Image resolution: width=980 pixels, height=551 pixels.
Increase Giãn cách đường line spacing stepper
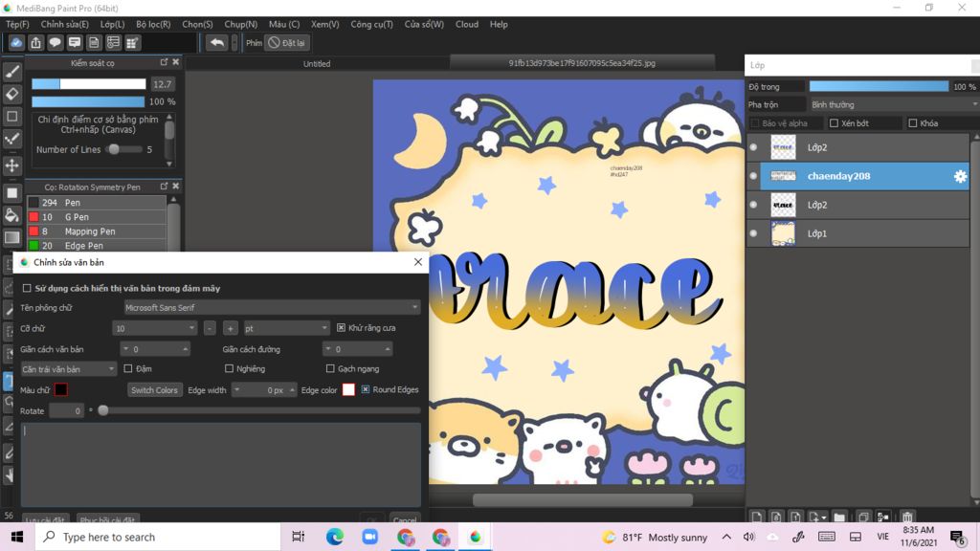(388, 349)
